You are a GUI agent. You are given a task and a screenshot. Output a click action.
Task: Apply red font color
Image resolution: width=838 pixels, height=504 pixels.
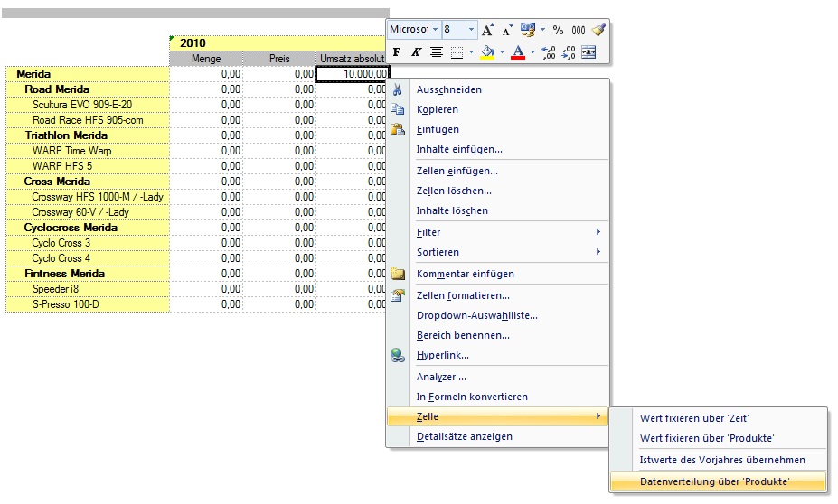(x=518, y=51)
